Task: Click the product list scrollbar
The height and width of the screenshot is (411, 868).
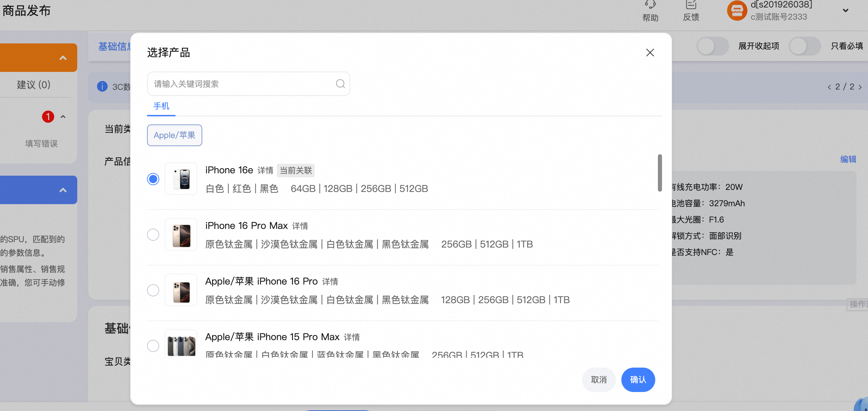Action: 660,173
